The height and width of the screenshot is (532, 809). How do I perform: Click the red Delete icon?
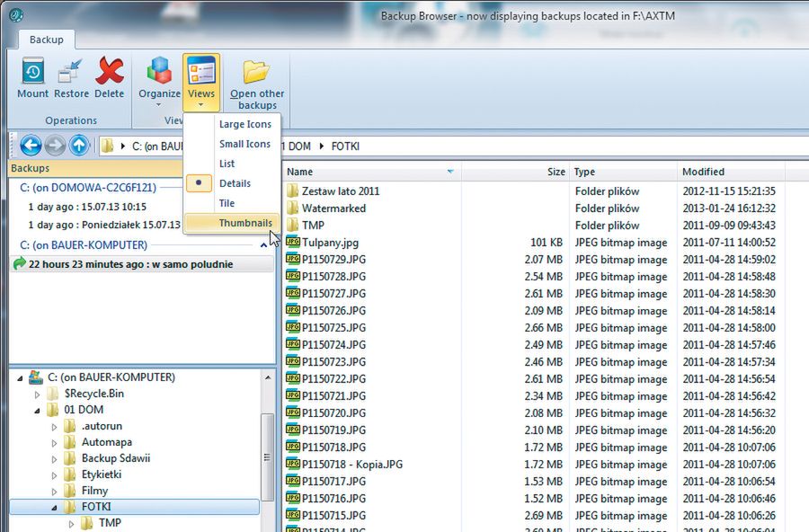[109, 77]
